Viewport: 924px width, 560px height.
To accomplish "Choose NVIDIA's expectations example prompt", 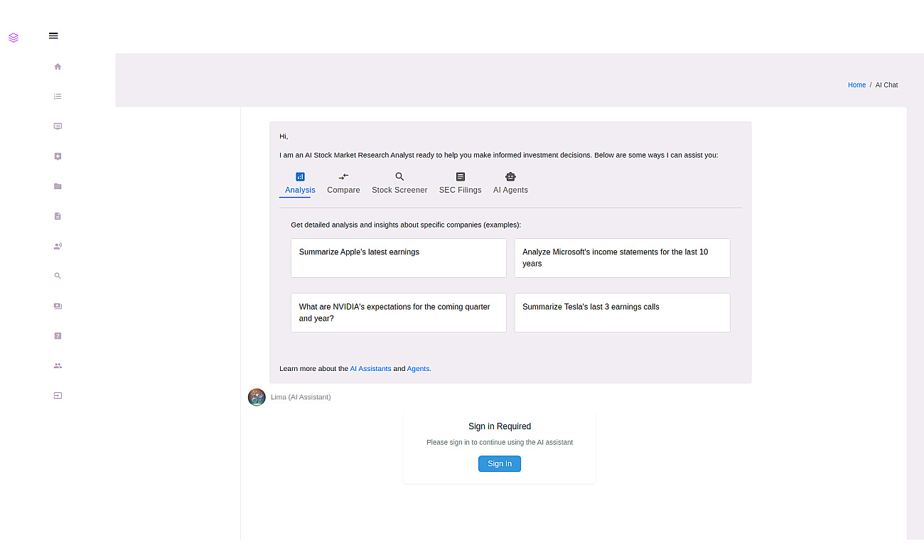I will pos(399,313).
